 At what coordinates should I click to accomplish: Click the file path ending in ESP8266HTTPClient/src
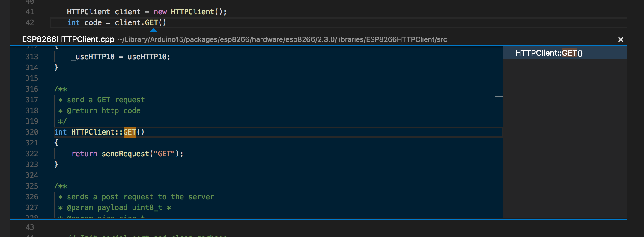282,39
